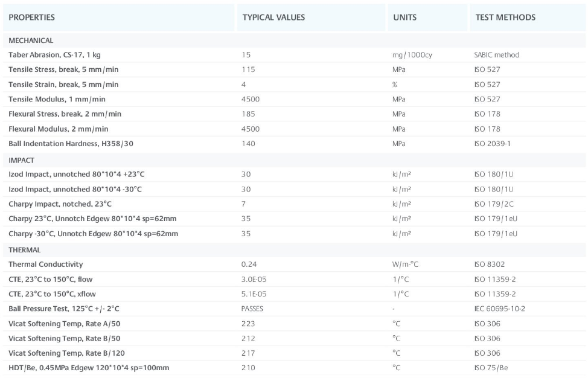Click the MECHANICAL section heading row
Image resolution: width=588 pixels, height=378 pixels.
(x=31, y=40)
